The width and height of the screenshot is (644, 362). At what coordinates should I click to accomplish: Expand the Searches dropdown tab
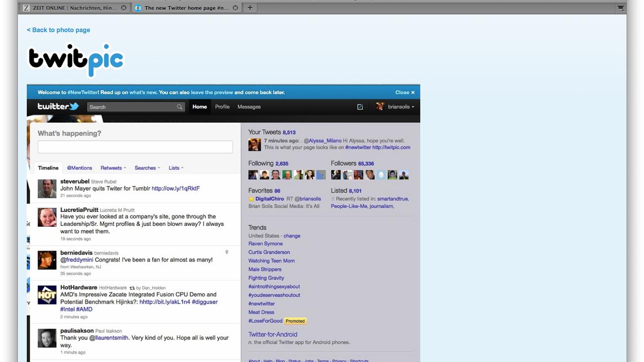point(147,168)
